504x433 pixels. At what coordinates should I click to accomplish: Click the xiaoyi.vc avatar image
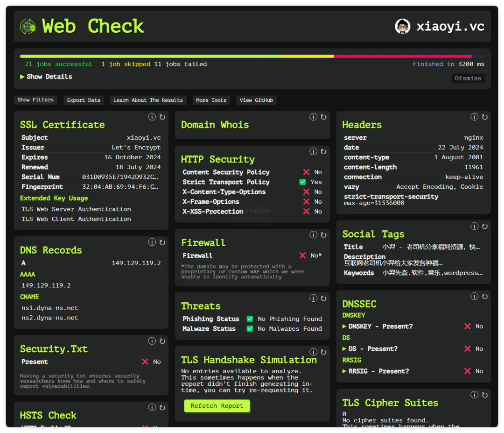pyautogui.click(x=402, y=27)
